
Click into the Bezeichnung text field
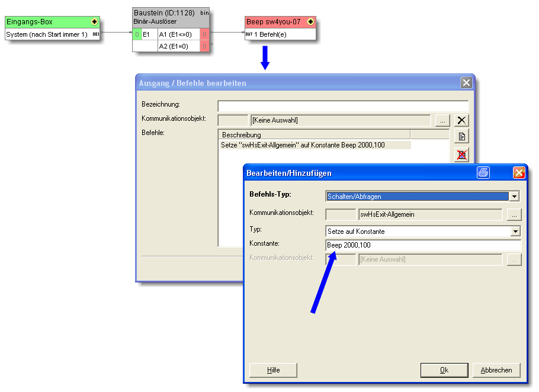(342, 106)
